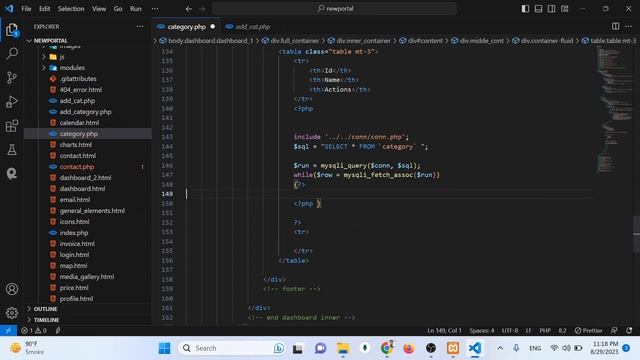
Task: Open Chrome from the taskbar
Action: tap(387, 348)
